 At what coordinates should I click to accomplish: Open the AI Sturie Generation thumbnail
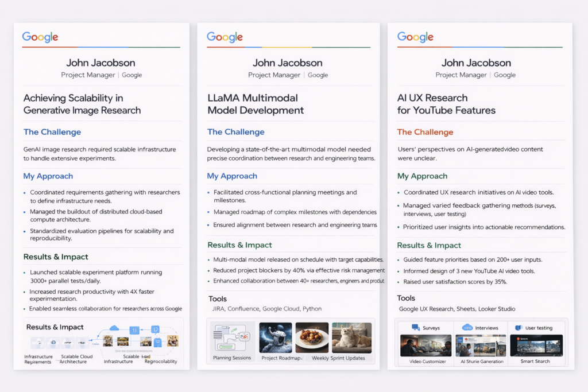(x=481, y=346)
